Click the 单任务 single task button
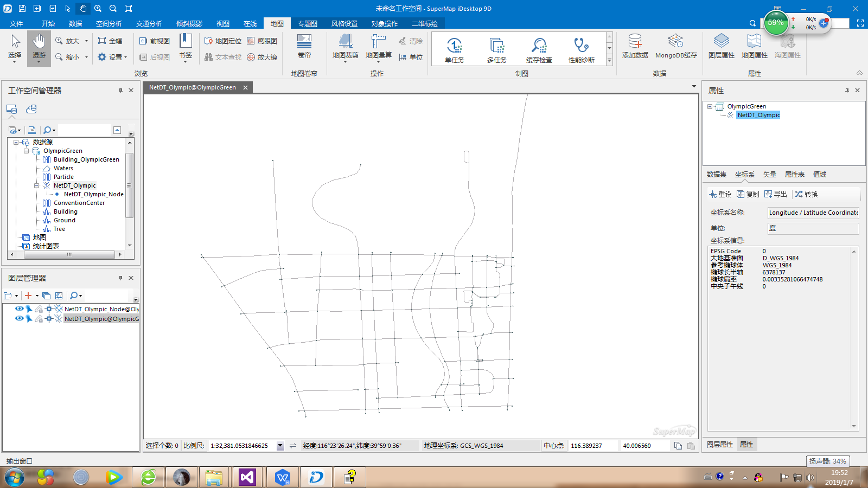Screen dimensions: 868x488 click(455, 50)
